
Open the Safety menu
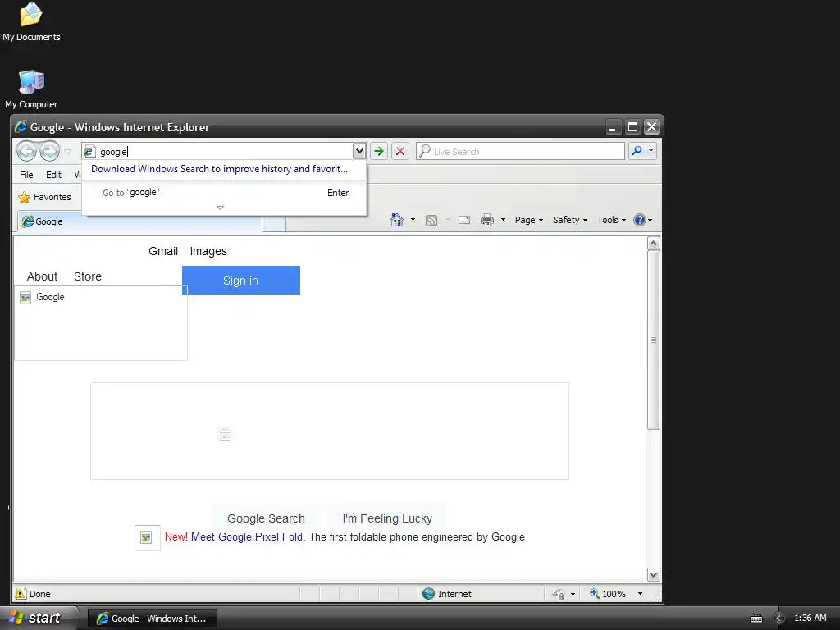pos(570,220)
